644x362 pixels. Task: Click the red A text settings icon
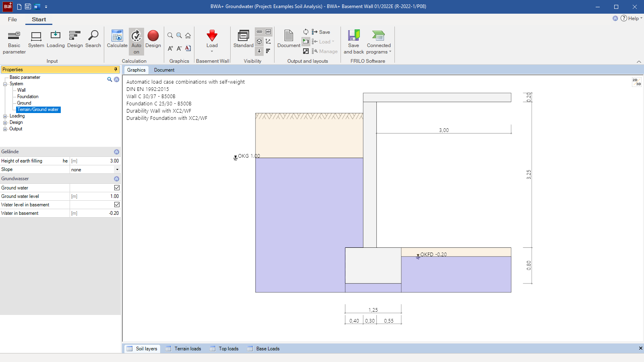(188, 48)
